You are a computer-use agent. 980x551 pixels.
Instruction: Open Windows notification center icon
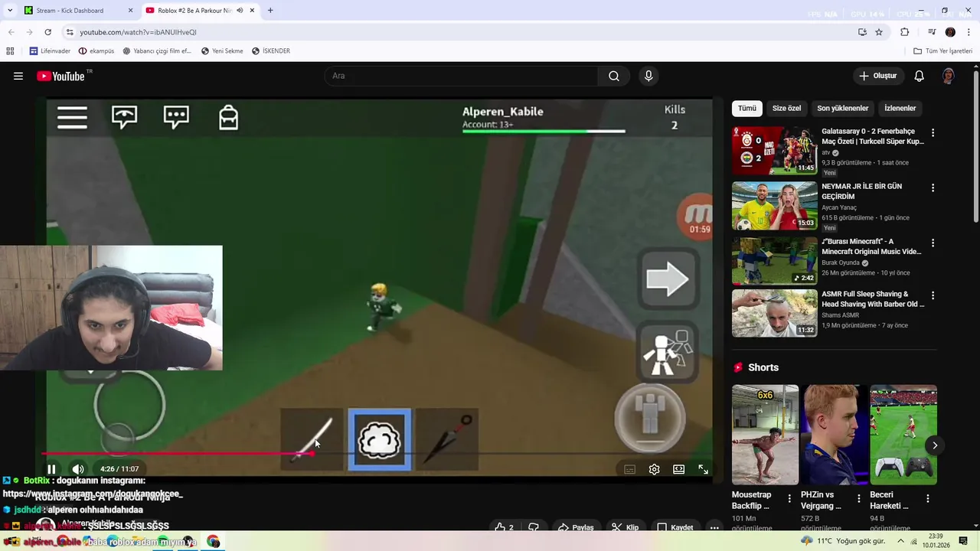pyautogui.click(x=963, y=541)
